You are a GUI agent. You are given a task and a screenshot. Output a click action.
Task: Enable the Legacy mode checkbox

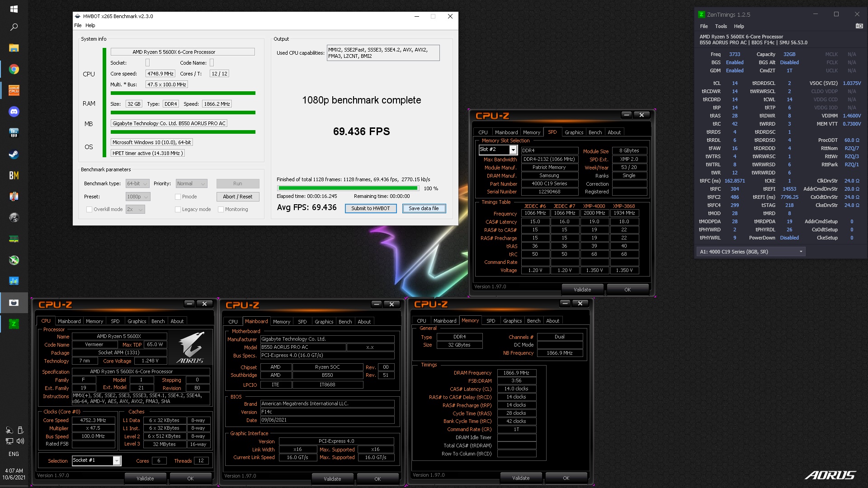point(178,209)
